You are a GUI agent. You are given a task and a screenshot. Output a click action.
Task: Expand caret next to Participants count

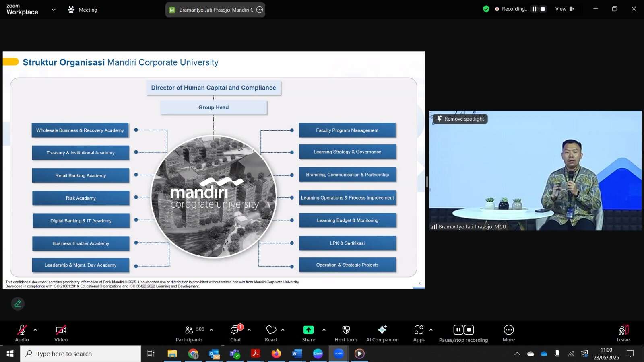[x=211, y=330]
